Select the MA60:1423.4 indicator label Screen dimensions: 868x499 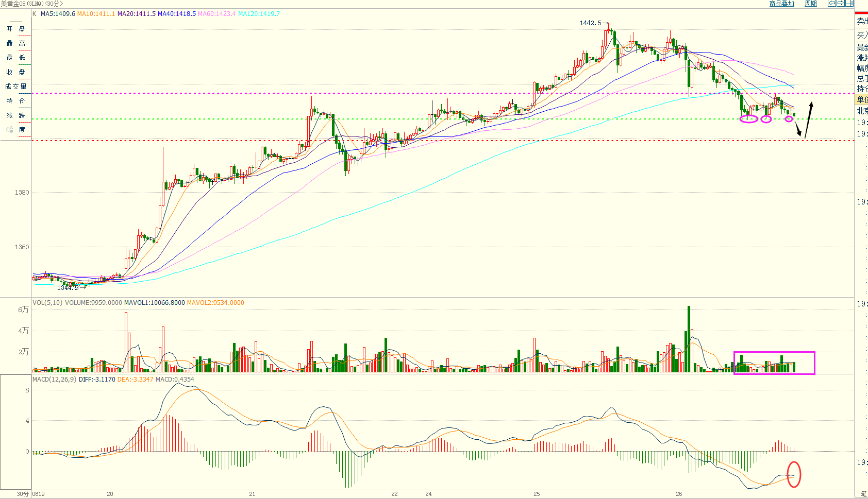(216, 14)
